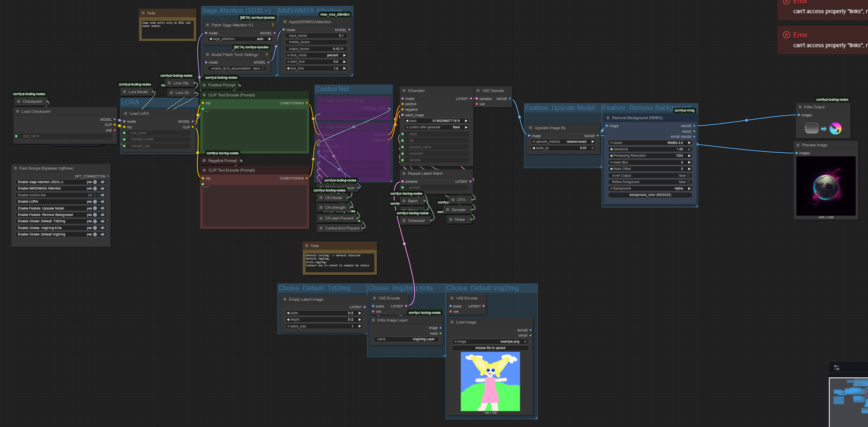Screen dimensions: 868x427
Task: Click the Feature: Upscale Model group title
Action: click(x=560, y=108)
